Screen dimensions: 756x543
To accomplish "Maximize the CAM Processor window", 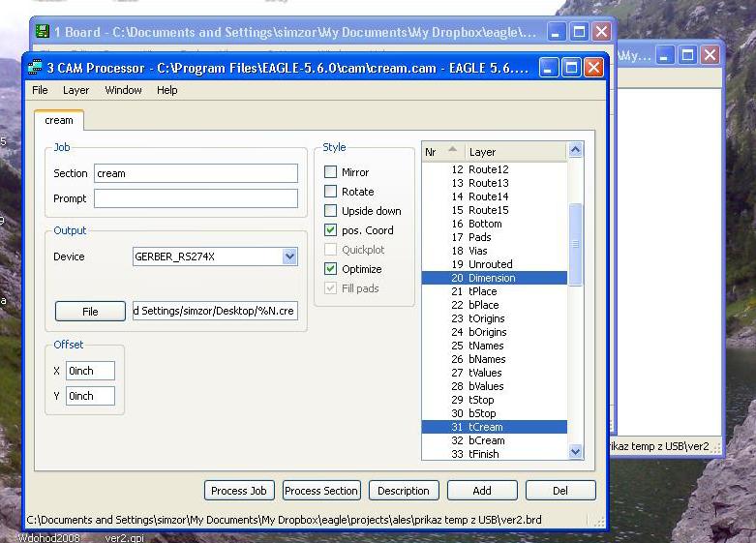I will coord(571,68).
